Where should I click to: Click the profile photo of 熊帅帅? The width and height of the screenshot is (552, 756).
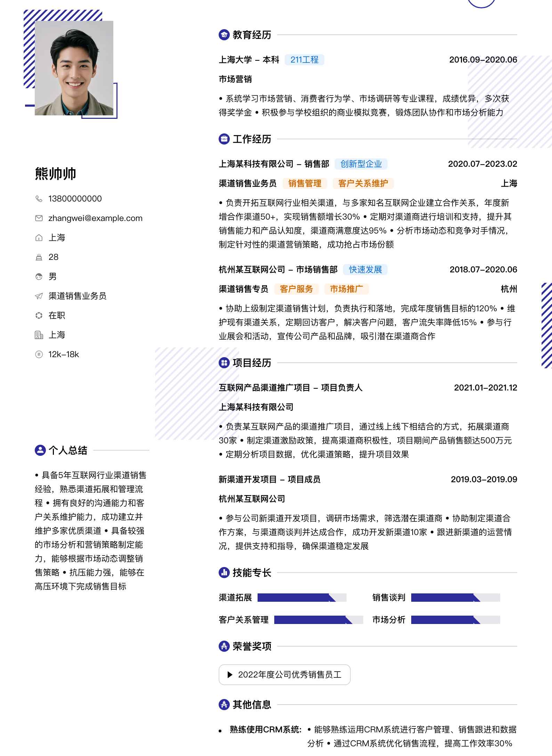pos(74,68)
